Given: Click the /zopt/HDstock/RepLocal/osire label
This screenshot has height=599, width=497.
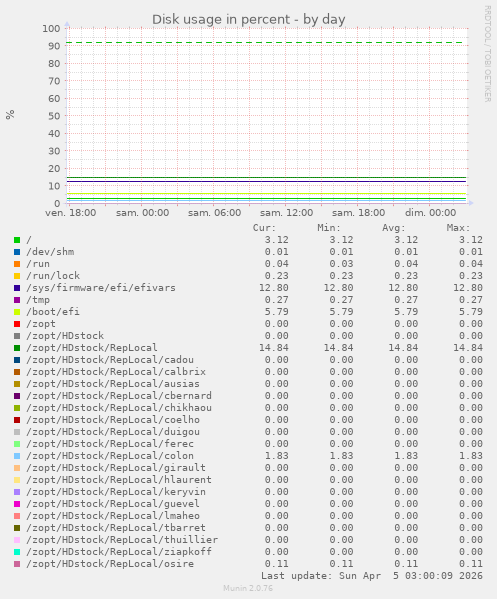Looking at the screenshot, I should (110, 564).
